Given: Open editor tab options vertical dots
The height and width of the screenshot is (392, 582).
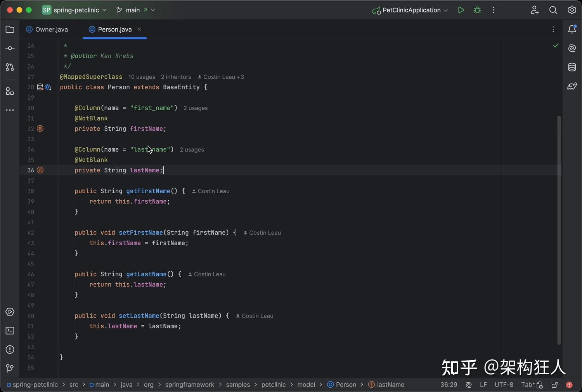Looking at the screenshot, I should point(553,29).
